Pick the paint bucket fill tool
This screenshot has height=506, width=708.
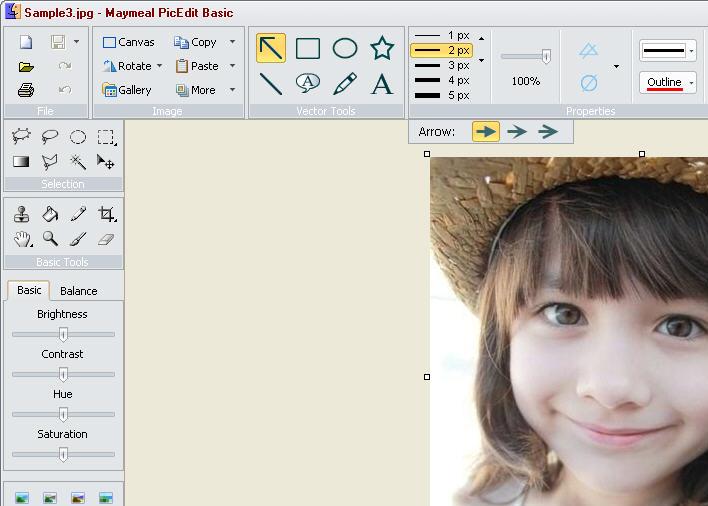pyautogui.click(x=49, y=214)
